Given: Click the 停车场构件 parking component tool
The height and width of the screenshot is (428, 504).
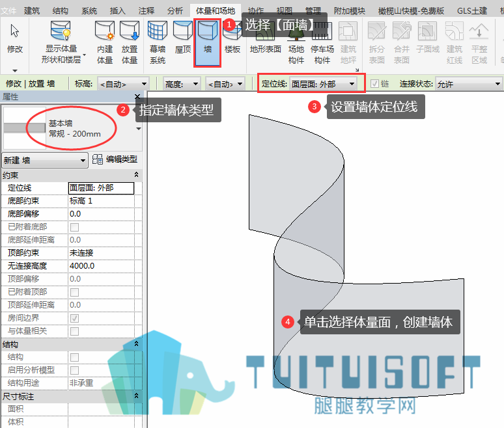Looking at the screenshot, I should (x=322, y=43).
